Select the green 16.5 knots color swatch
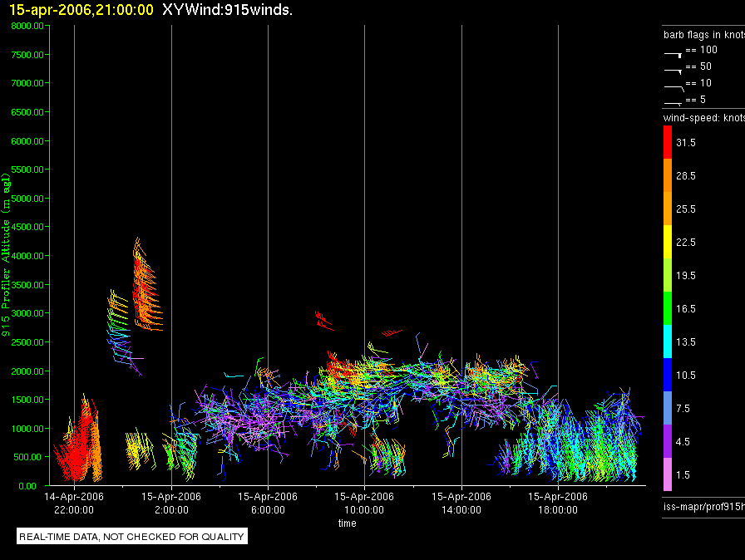This screenshot has height=560, width=745. (x=668, y=308)
